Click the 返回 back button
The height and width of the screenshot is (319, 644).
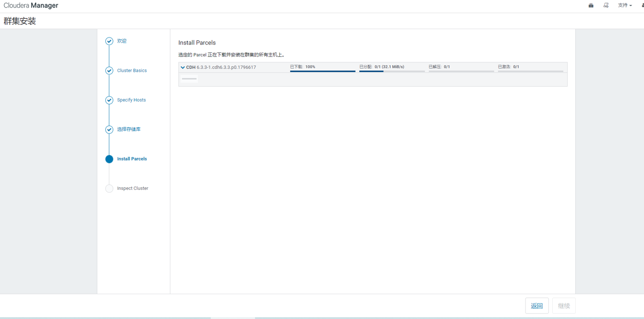pos(537,306)
